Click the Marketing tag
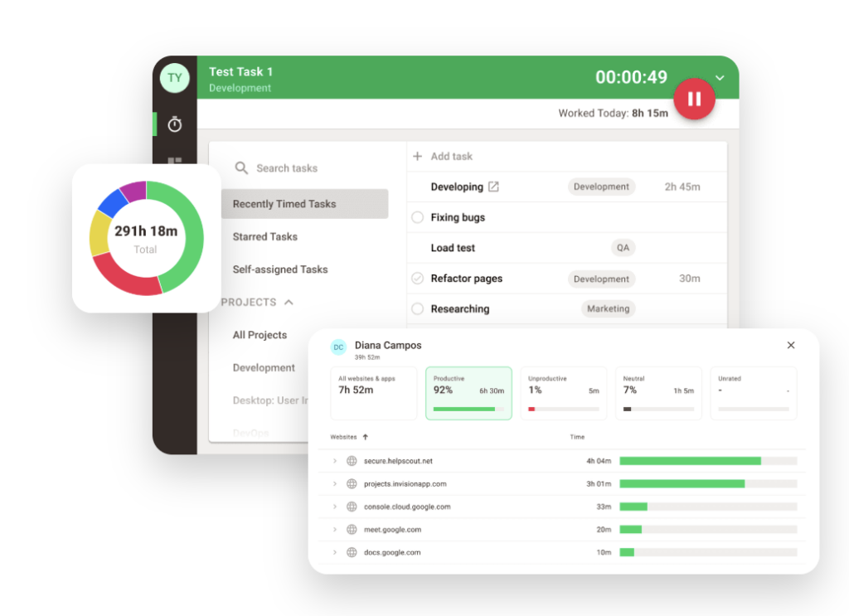This screenshot has height=616, width=849. [608, 308]
